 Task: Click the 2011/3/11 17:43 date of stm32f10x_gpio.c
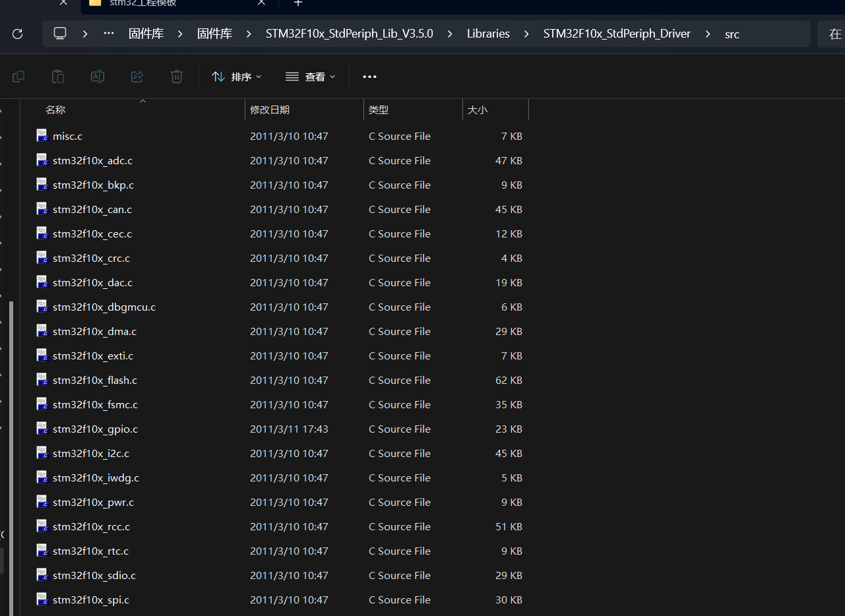(289, 429)
